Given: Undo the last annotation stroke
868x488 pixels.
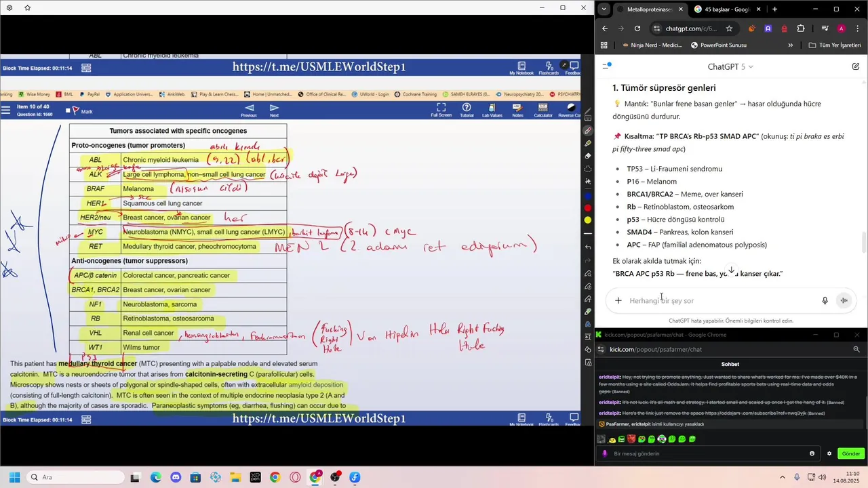Looking at the screenshot, I should point(588,247).
